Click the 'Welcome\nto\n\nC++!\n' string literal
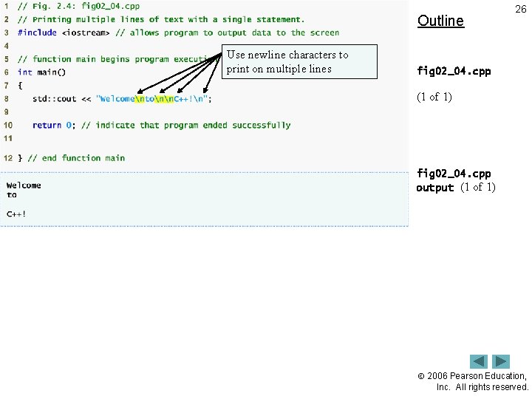This screenshot has width=532, height=399. [x=151, y=99]
